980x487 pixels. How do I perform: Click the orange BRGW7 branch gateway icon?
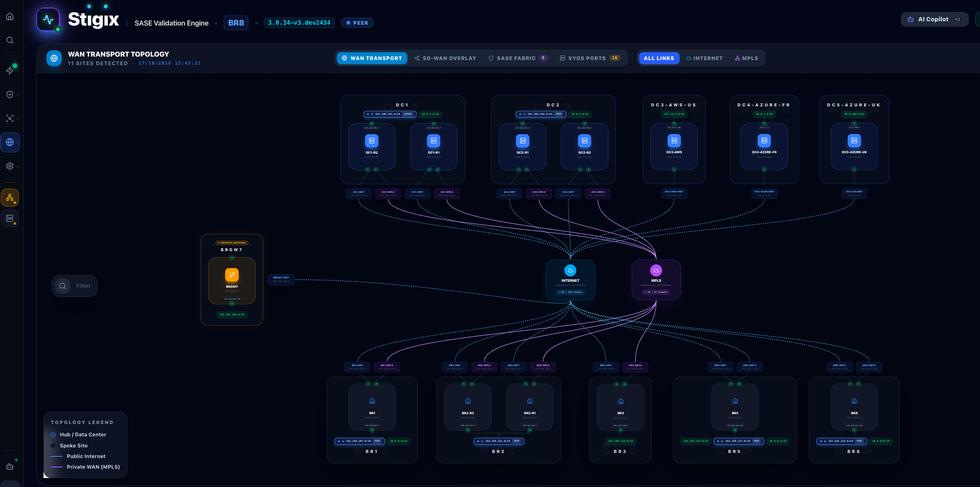coord(232,275)
